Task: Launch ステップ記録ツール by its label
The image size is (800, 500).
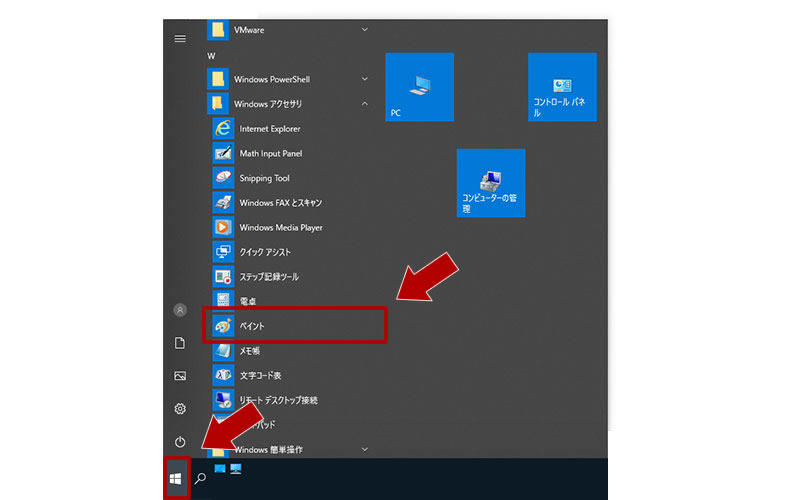Action: pyautogui.click(x=269, y=277)
